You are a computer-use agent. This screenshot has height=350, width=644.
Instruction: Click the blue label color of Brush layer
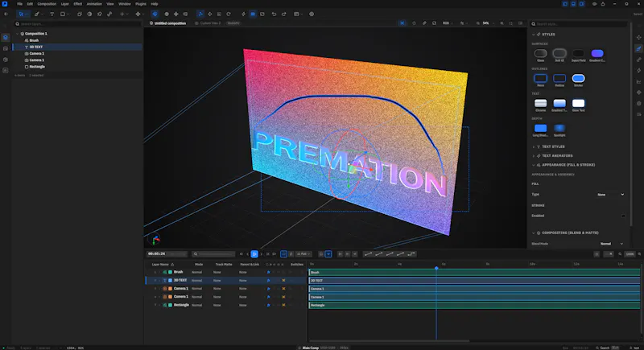coord(170,272)
